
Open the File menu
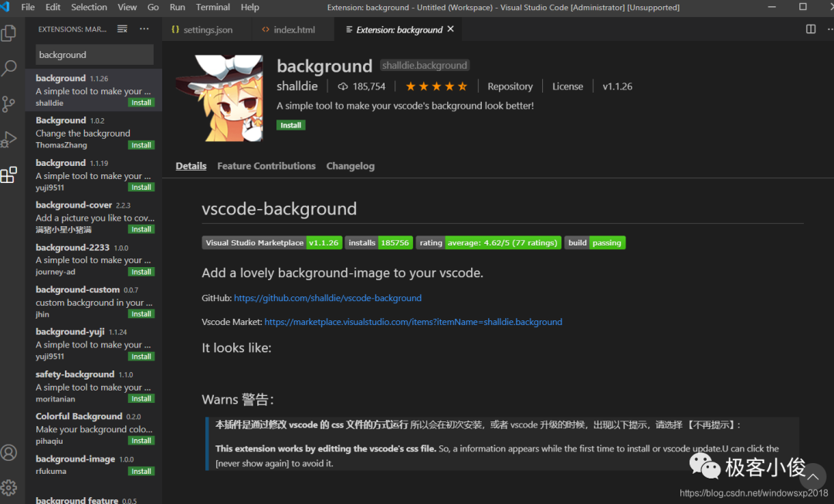tap(28, 7)
